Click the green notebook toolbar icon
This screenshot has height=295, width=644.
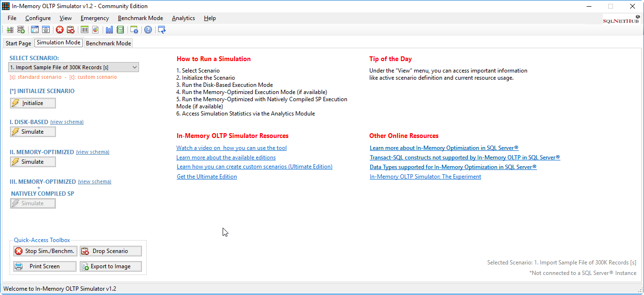click(x=120, y=30)
